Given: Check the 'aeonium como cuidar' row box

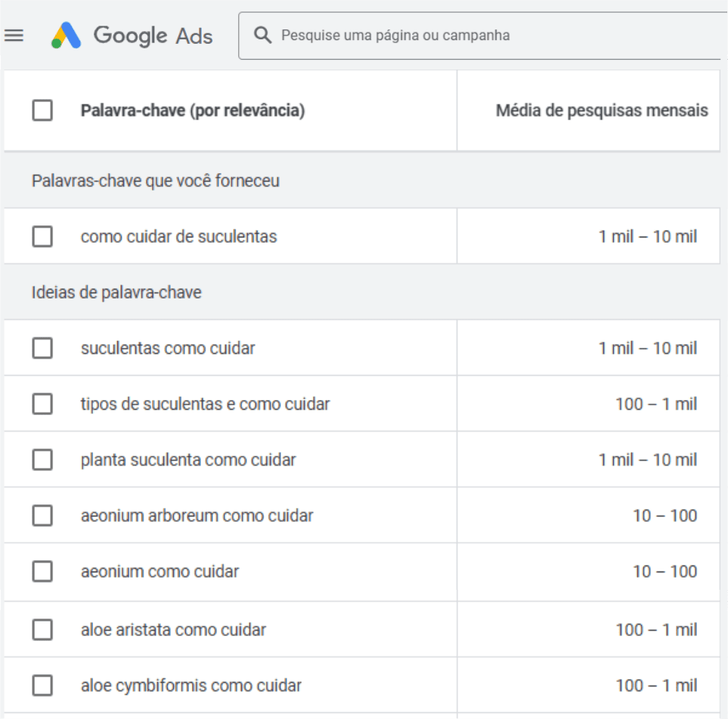Looking at the screenshot, I should click(x=42, y=572).
